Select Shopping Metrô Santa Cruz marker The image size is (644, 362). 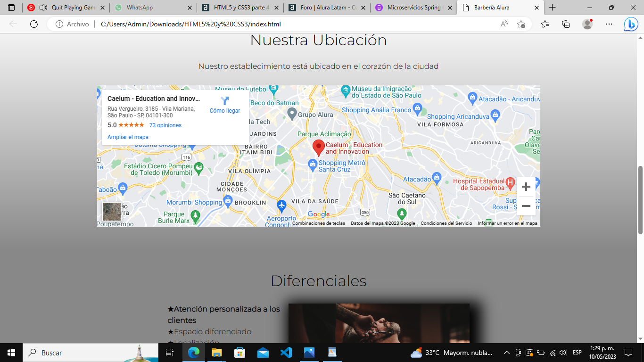pyautogui.click(x=312, y=165)
